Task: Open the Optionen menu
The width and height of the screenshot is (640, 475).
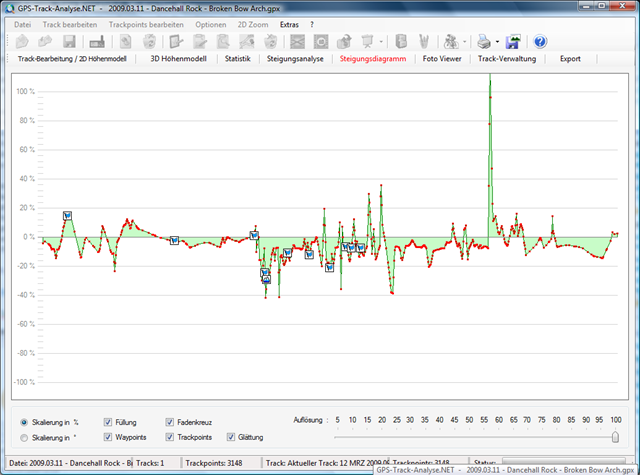Action: coord(210,23)
